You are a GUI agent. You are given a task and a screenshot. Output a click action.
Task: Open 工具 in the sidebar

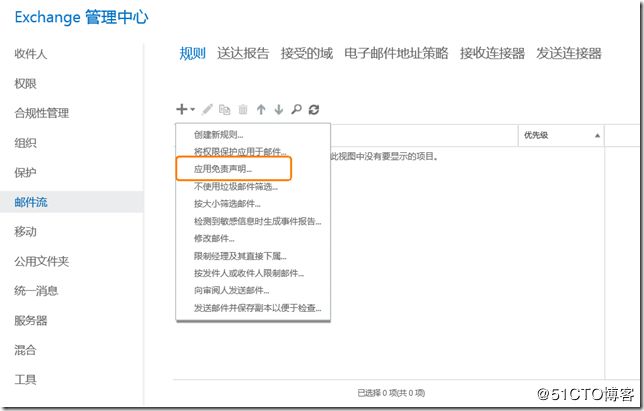click(25, 380)
